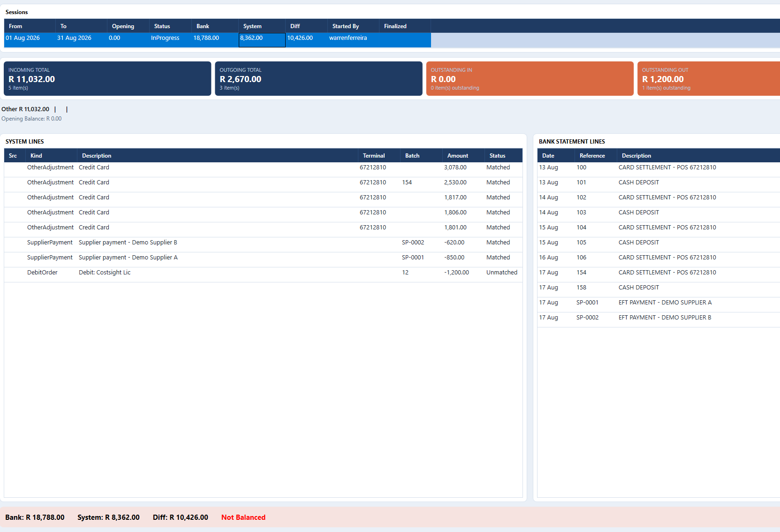This screenshot has width=780, height=532.
Task: Select the Credit Card line for 3,078.00
Action: pyautogui.click(x=263, y=170)
